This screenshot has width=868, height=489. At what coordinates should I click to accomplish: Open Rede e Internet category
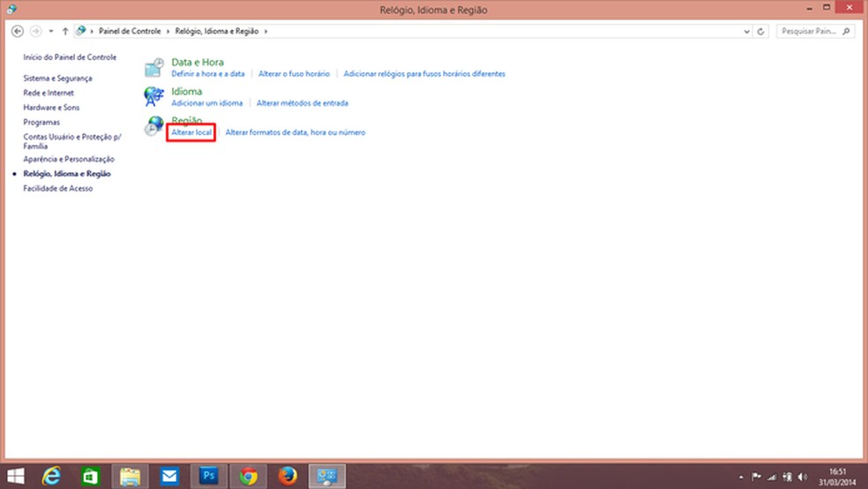click(49, 93)
